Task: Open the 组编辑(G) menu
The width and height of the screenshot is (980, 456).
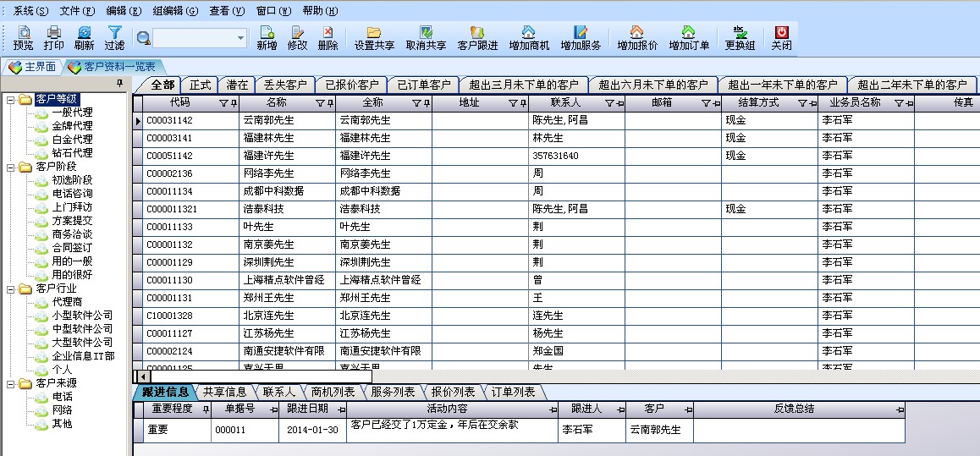Action: (176, 11)
